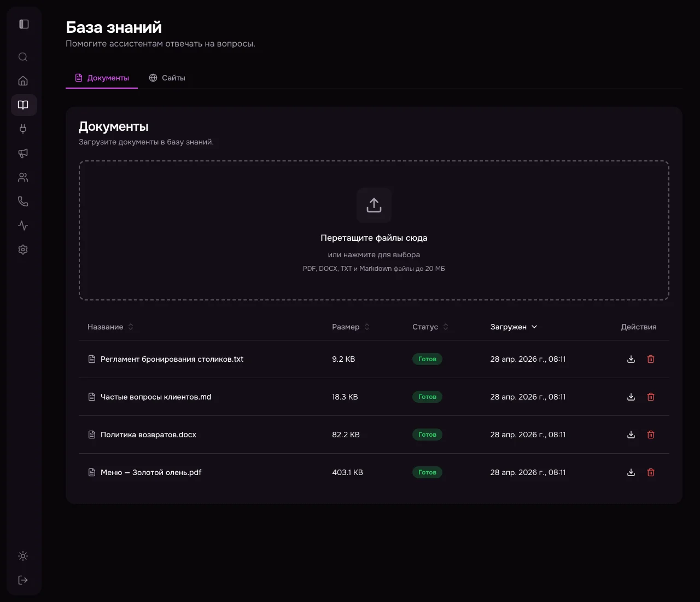Reverse the Загружен sort order chevron

(534, 327)
